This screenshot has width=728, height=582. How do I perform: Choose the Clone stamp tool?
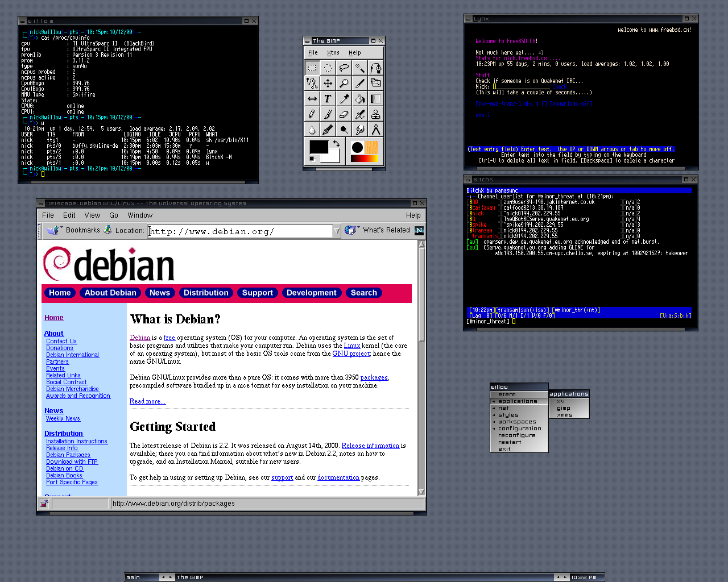[376, 114]
